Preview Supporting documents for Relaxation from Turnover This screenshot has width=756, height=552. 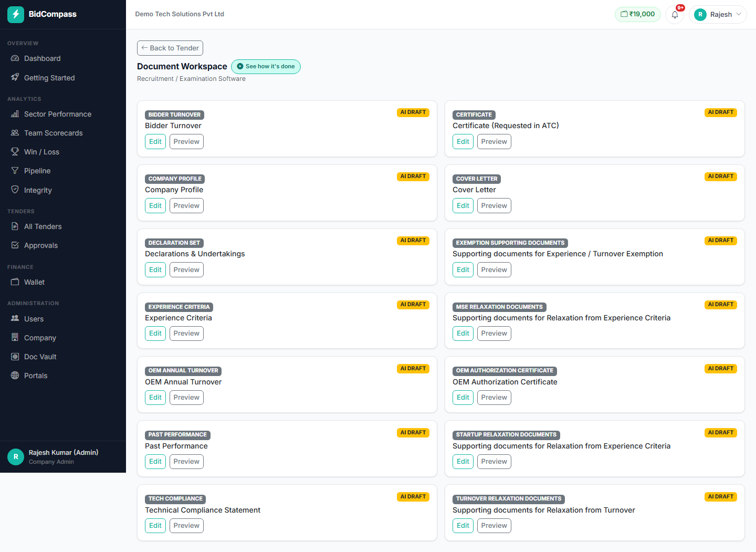[494, 526]
